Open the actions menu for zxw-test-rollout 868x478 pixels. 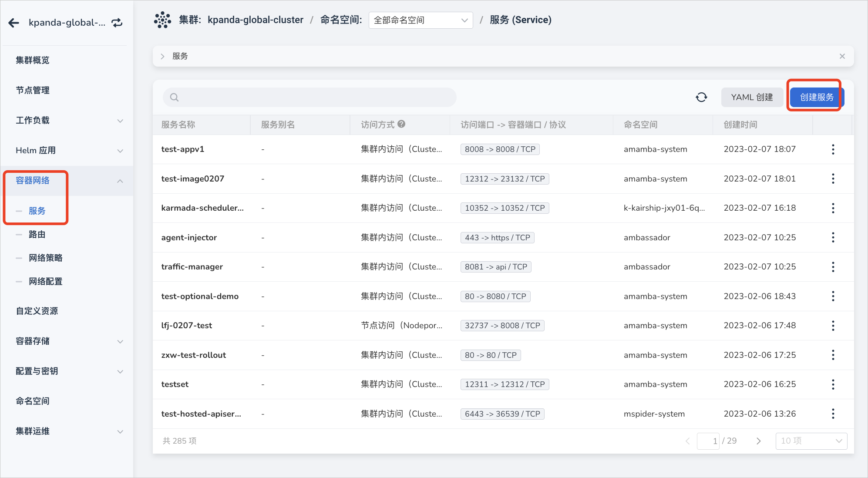pos(833,355)
